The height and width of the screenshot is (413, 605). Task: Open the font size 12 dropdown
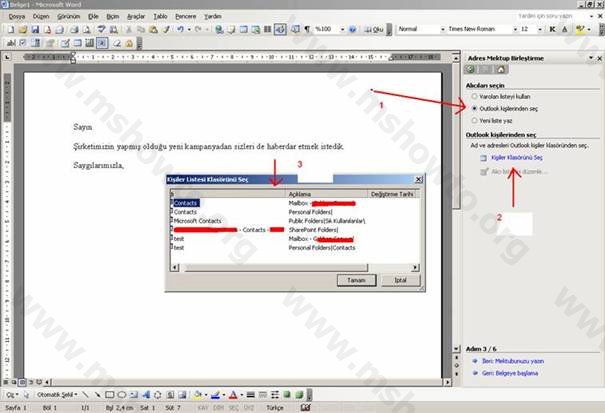(x=540, y=29)
